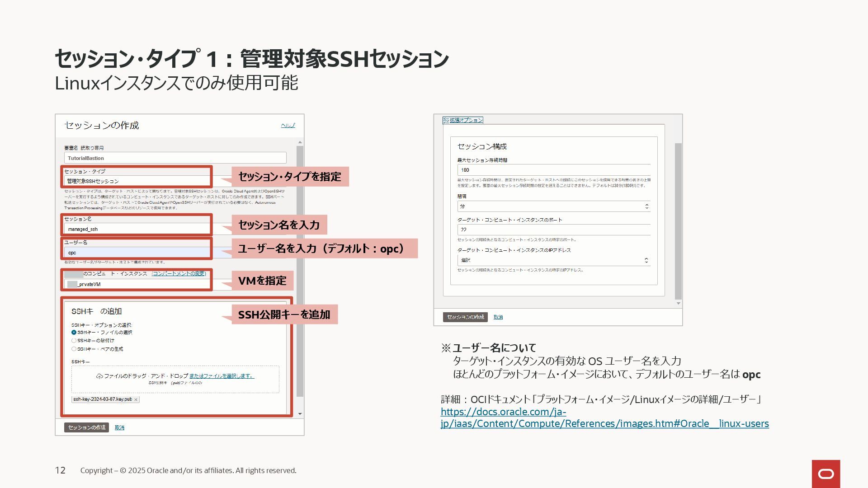The height and width of the screenshot is (488, 868).
Task: Remove the ssh-key-2024-03-07.key.pub file chip
Action: [x=136, y=399]
